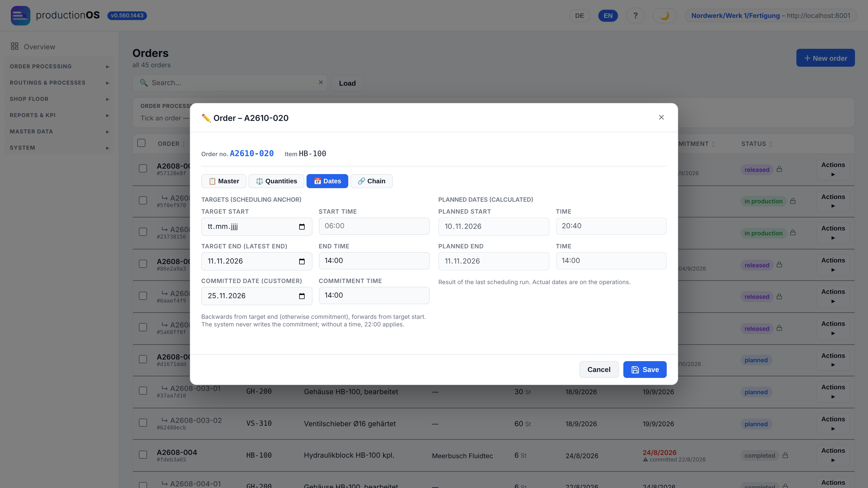
Task: Sort by Order column arrows
Action: (x=184, y=144)
